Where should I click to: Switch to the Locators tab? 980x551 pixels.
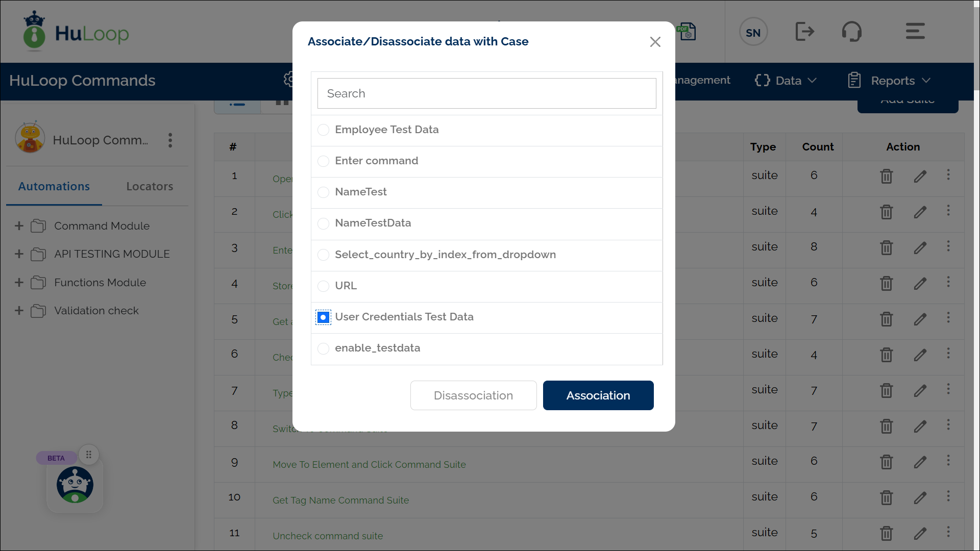pyautogui.click(x=150, y=187)
